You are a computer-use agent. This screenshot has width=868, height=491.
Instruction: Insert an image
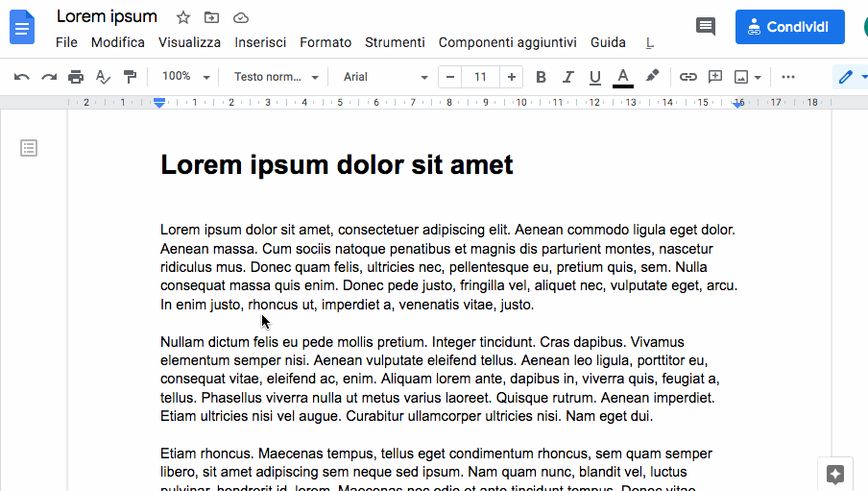coord(741,77)
